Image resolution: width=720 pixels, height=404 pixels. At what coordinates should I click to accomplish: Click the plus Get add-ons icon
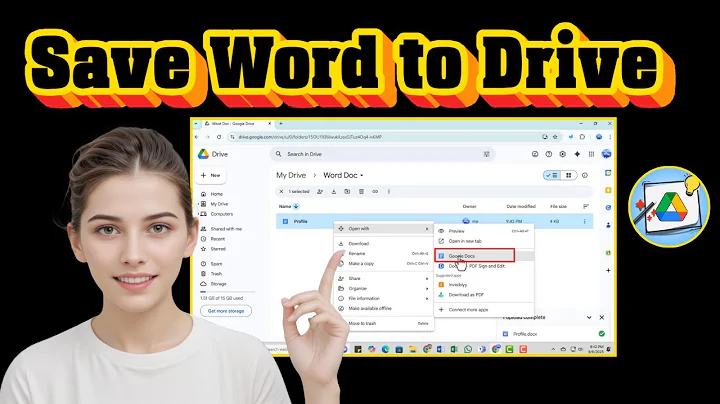click(608, 270)
